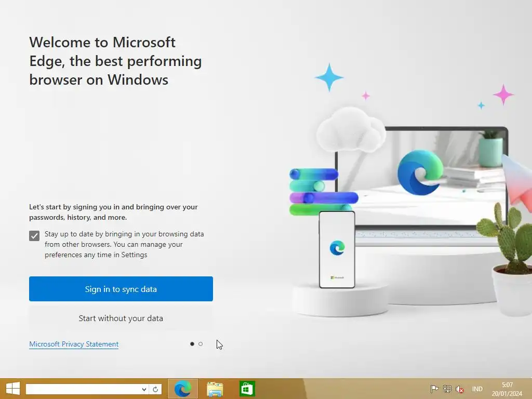Open the Windows Start menu
532x399 pixels.
[x=13, y=389]
